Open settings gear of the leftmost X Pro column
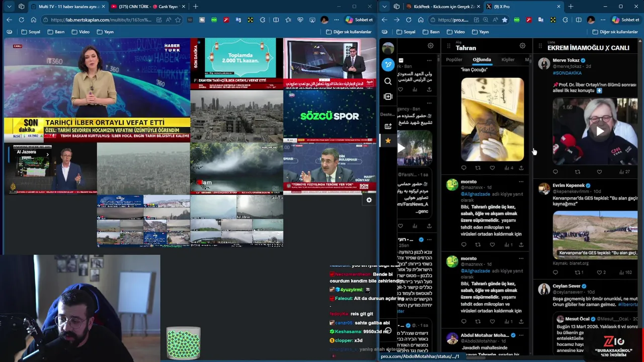 click(430, 46)
